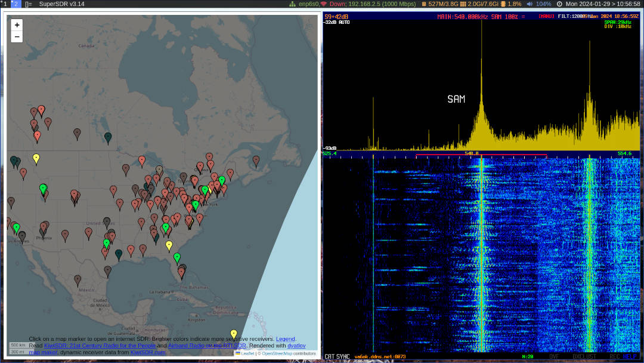Toggle the DXCLUST cluster option

pos(584,356)
